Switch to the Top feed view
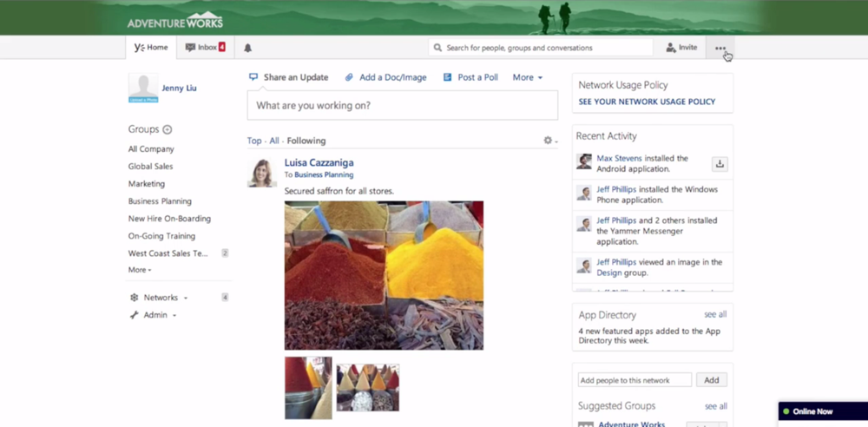This screenshot has height=427, width=868. [x=253, y=141]
